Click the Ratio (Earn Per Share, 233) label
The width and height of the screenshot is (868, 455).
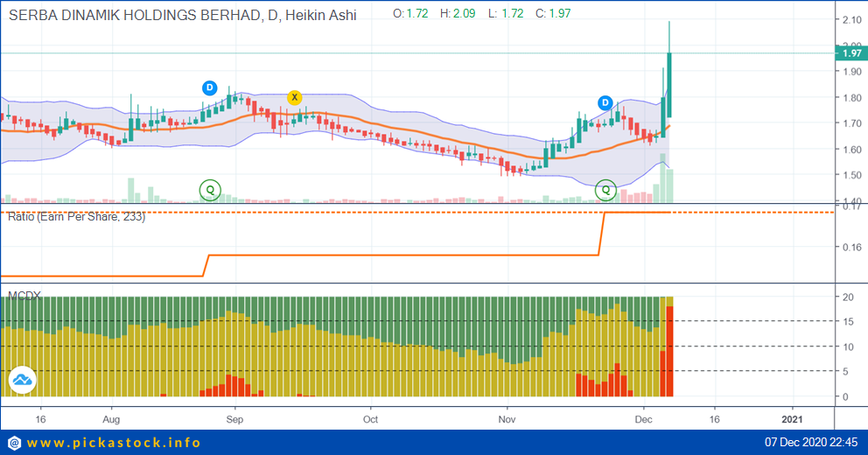pyautogui.click(x=76, y=216)
